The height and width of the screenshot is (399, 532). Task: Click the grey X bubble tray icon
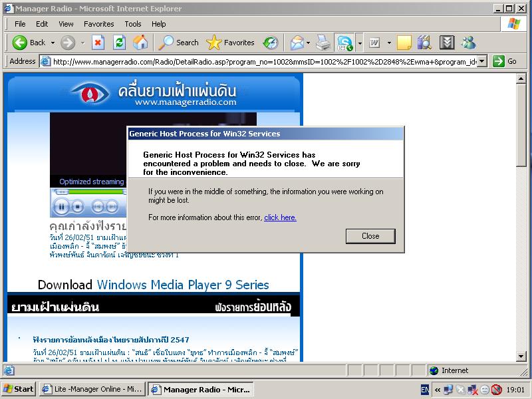[x=460, y=390]
